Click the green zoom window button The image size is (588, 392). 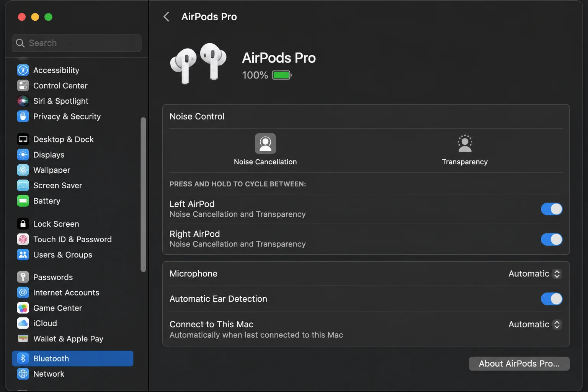[x=48, y=17]
